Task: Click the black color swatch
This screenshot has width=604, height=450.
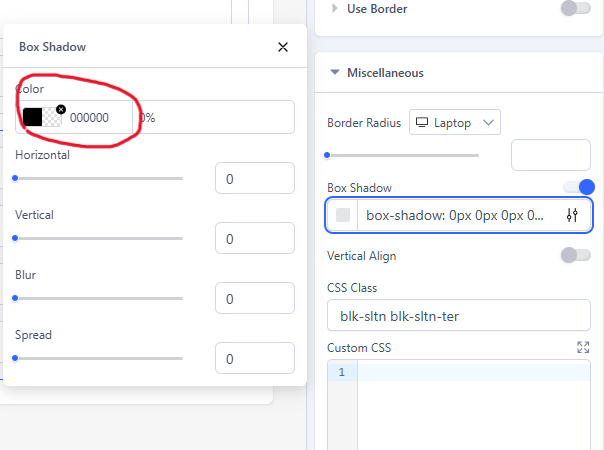Action: tap(33, 117)
